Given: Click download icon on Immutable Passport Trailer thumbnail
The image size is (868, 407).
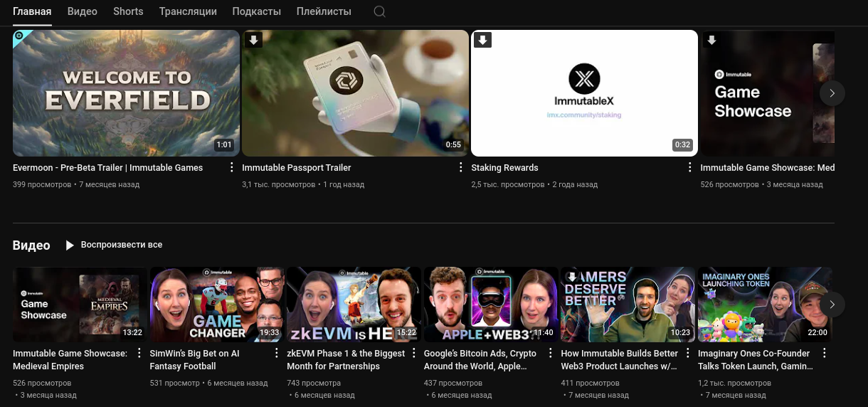Looking at the screenshot, I should click(x=254, y=40).
